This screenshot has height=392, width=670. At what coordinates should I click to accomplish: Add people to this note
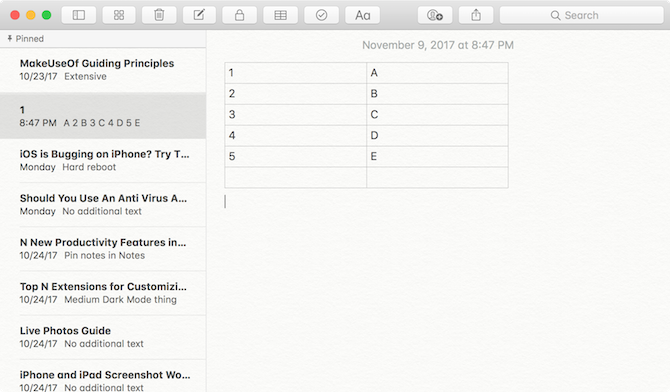pyautogui.click(x=435, y=15)
